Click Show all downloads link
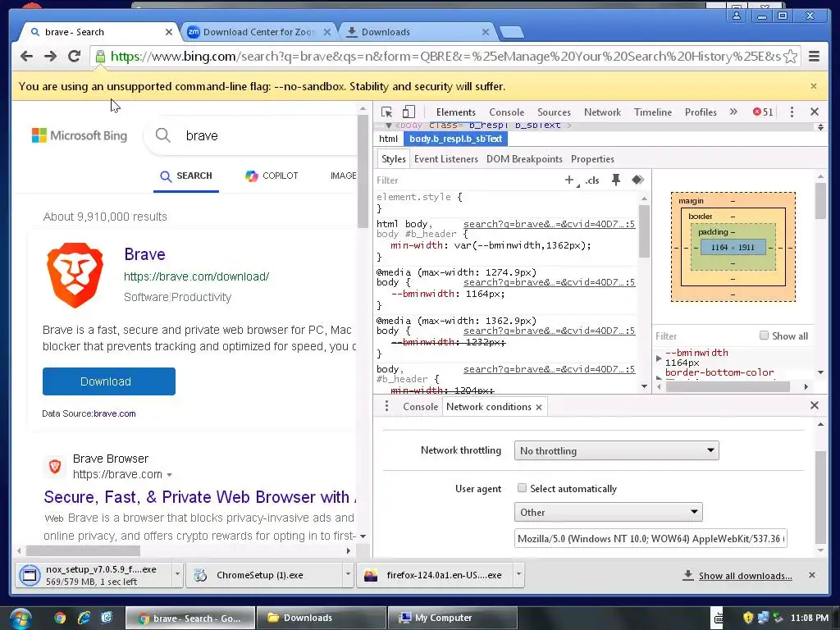 click(745, 576)
